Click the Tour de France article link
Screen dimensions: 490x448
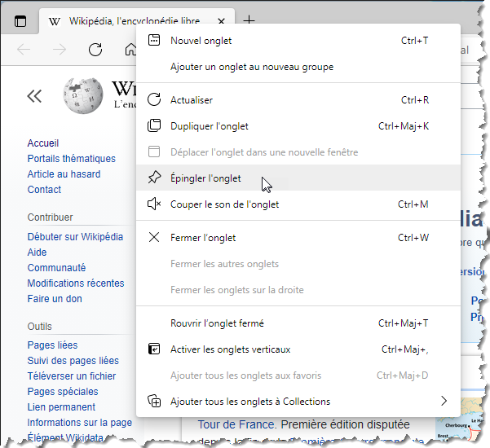(233, 424)
